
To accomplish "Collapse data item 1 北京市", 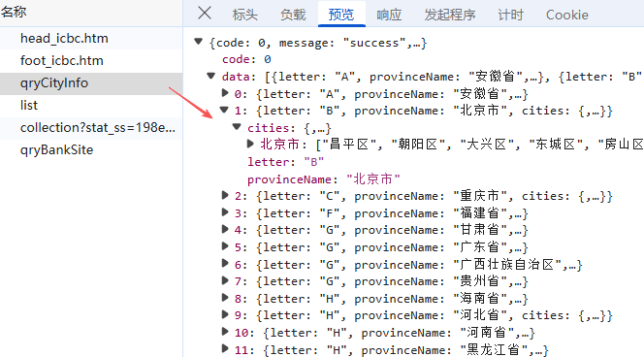I will [x=224, y=110].
